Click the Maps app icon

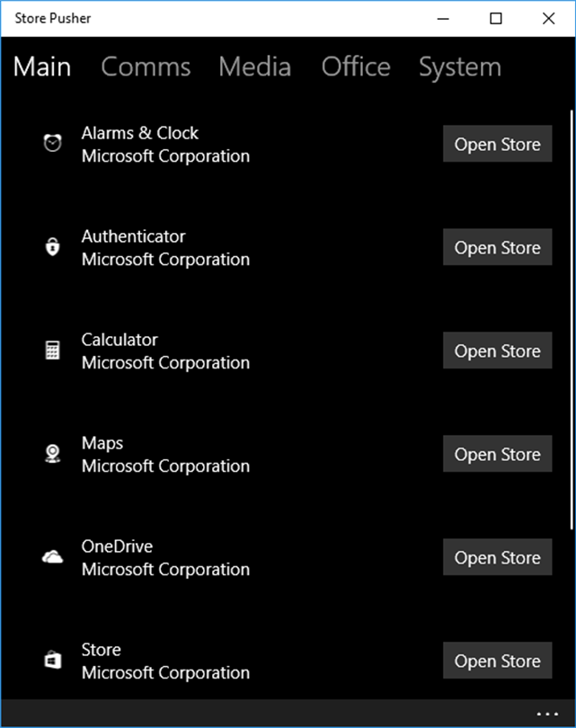tap(53, 454)
